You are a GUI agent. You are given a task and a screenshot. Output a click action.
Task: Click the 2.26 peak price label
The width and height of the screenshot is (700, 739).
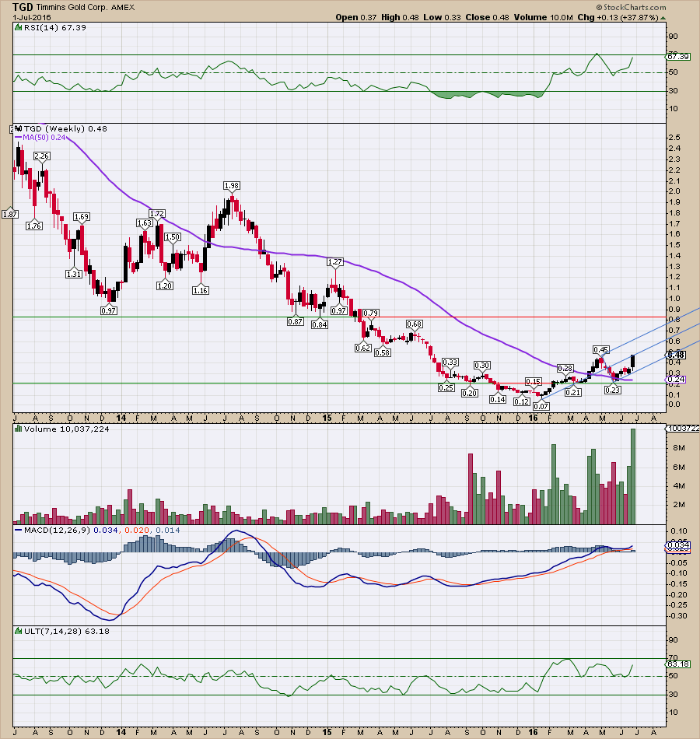41,156
